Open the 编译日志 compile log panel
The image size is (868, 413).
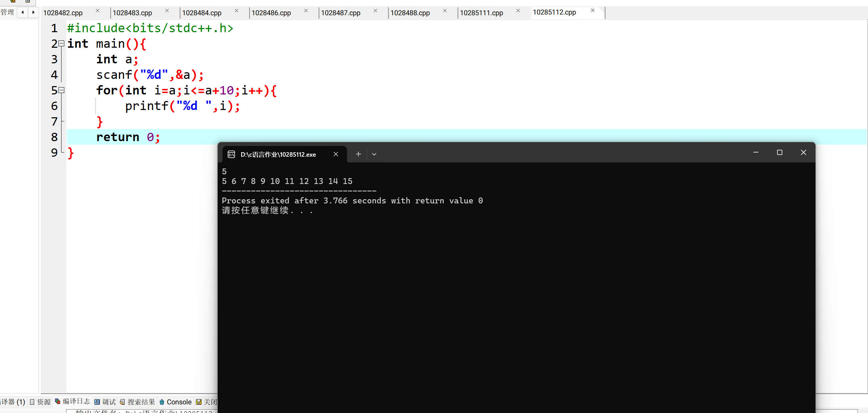[x=73, y=401]
